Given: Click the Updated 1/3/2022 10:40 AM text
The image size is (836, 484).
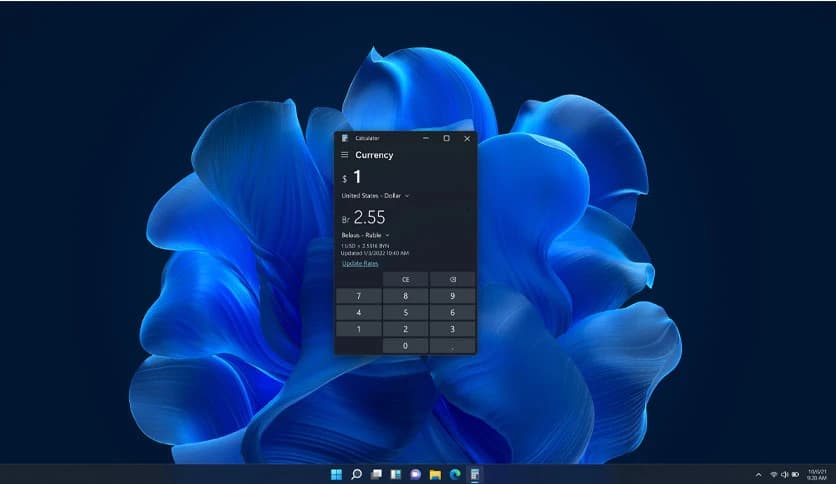Looking at the screenshot, I should click(x=375, y=253).
